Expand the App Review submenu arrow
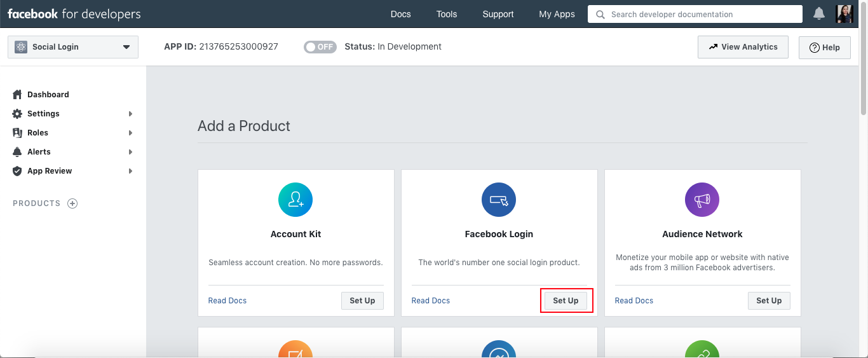This screenshot has height=358, width=868. (x=130, y=171)
